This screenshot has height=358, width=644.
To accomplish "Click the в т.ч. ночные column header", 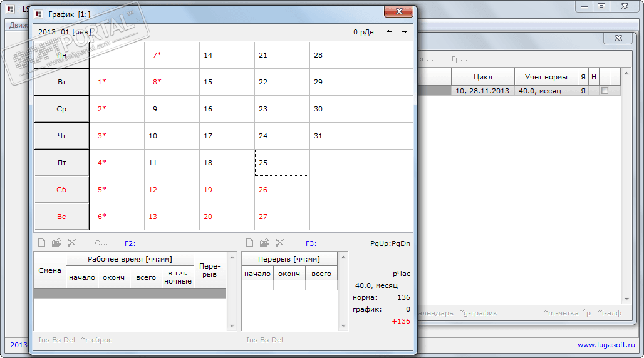I will (177, 277).
